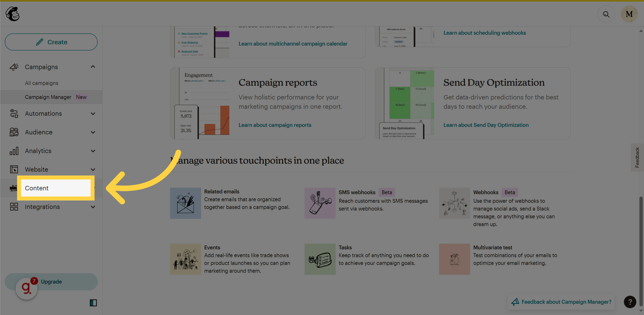
Task: Select the Campaigns megaphone icon
Action: coord(14,67)
